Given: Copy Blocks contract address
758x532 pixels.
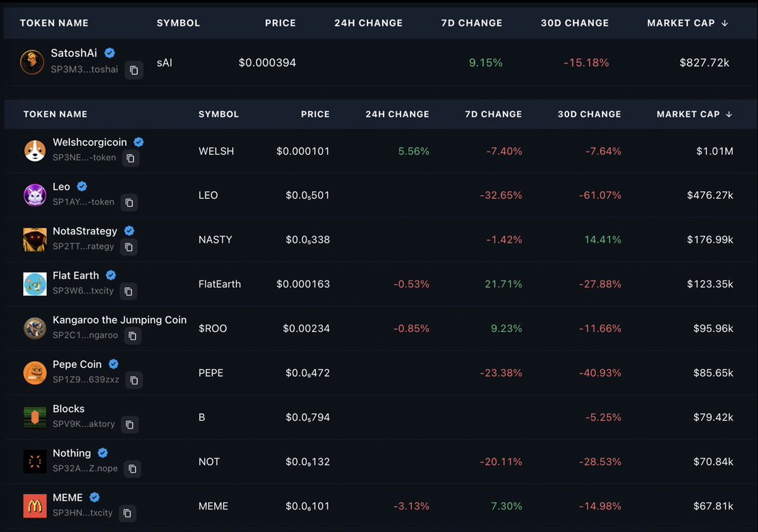Looking at the screenshot, I should pyautogui.click(x=129, y=425).
